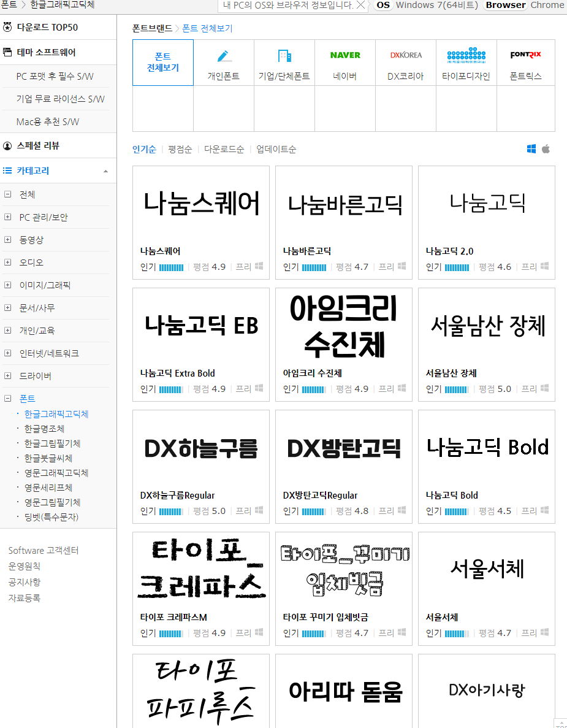Open 서울서체 font card
Viewport: 567px width, 728px height.
click(487, 589)
